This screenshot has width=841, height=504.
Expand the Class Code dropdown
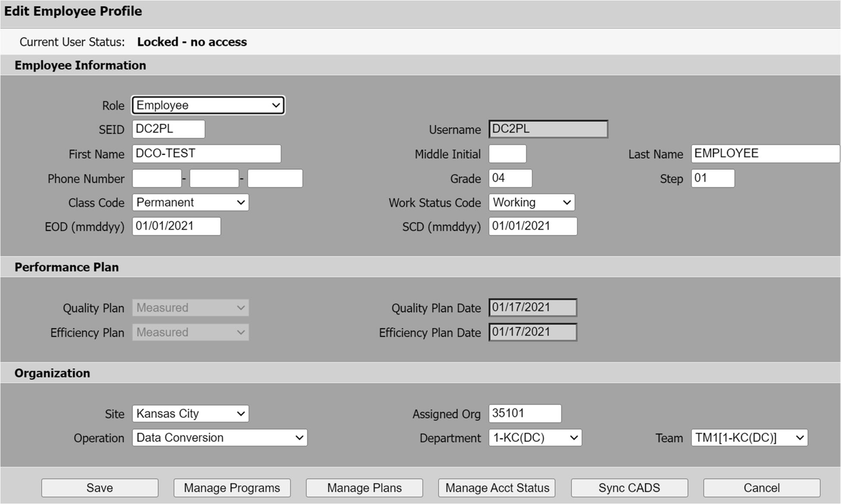[x=190, y=202]
